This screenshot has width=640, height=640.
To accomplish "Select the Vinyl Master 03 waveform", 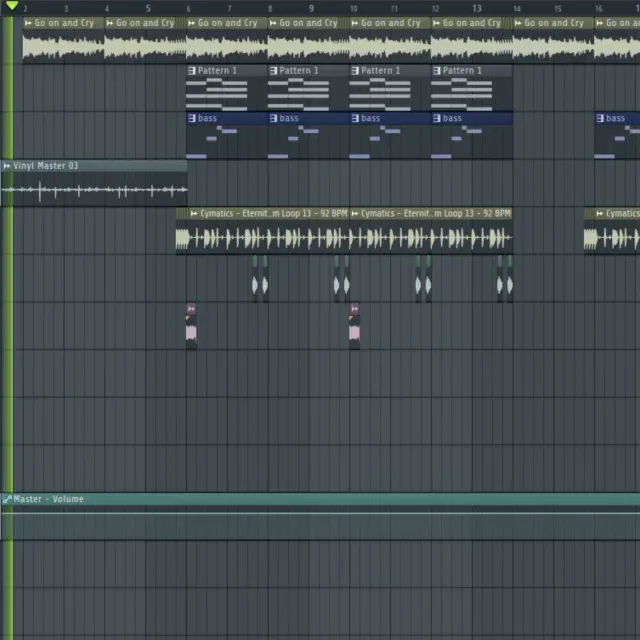I will pyautogui.click(x=94, y=190).
